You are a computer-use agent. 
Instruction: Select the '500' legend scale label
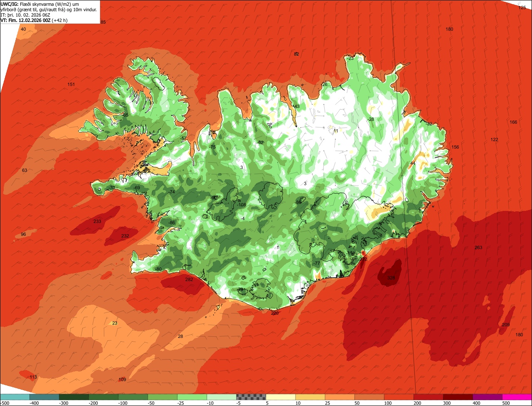505,403
